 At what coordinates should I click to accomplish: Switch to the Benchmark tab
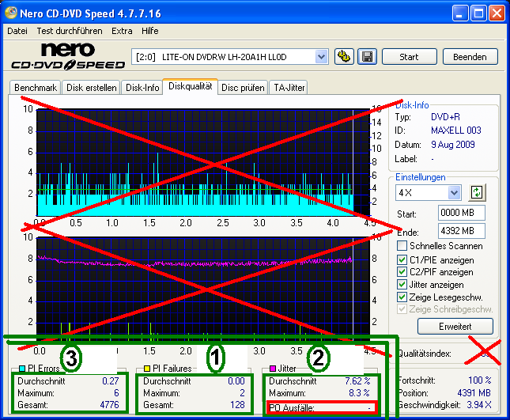36,88
